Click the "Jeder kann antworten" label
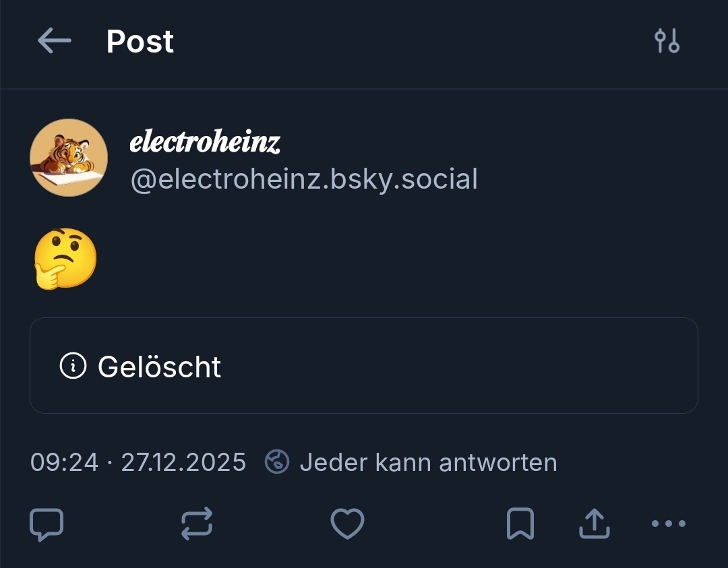 (x=428, y=463)
